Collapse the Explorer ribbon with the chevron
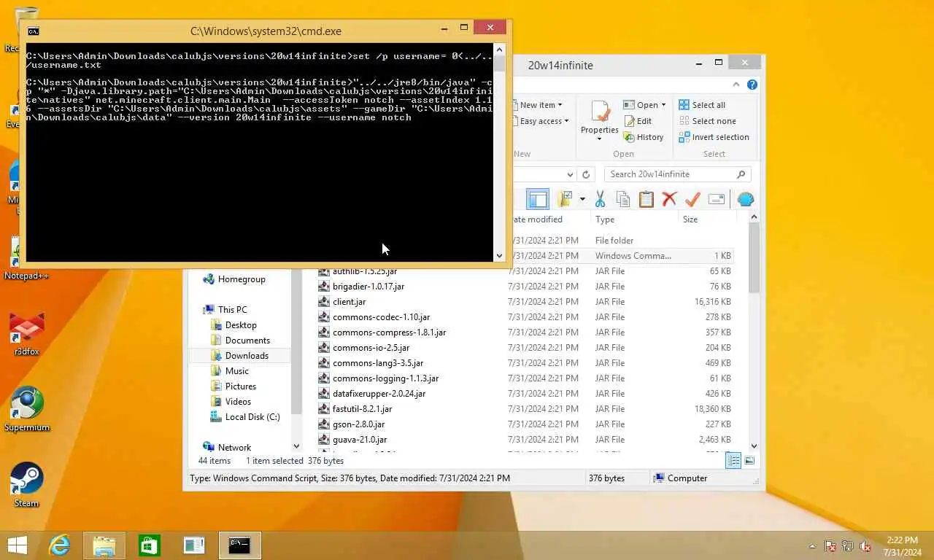Image resolution: width=934 pixels, height=560 pixels. tap(736, 85)
